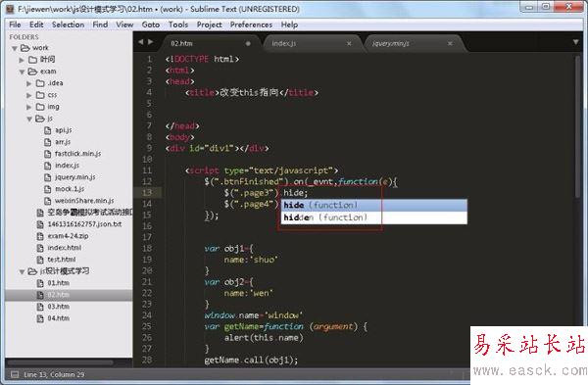Open the tab list dropdown arrow
588x385 pixels.
pyautogui.click(x=575, y=42)
